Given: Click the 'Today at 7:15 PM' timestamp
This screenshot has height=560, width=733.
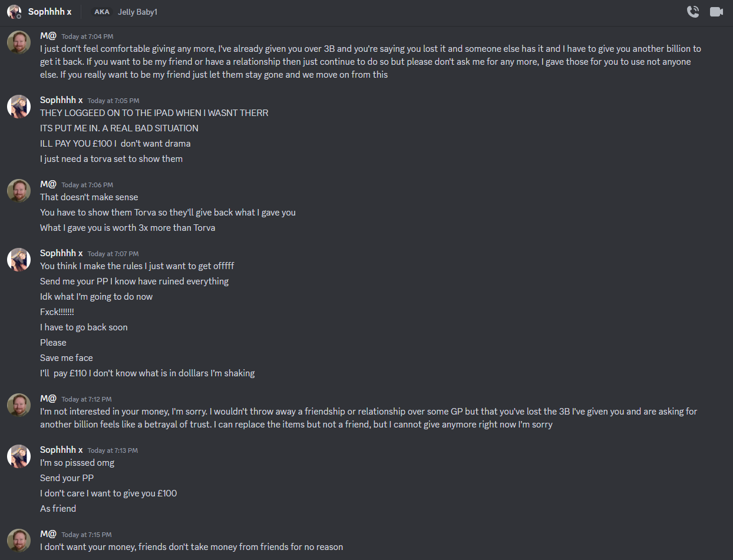Looking at the screenshot, I should click(x=86, y=535).
